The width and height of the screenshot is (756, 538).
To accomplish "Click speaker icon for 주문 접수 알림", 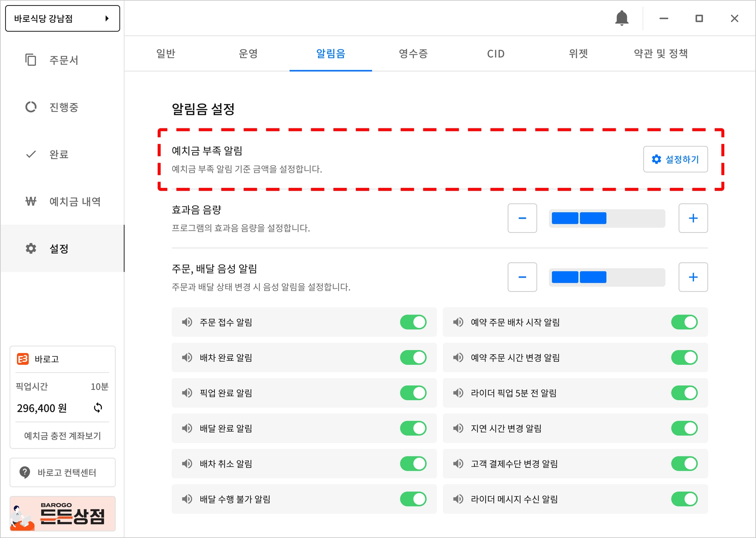I will 187,322.
